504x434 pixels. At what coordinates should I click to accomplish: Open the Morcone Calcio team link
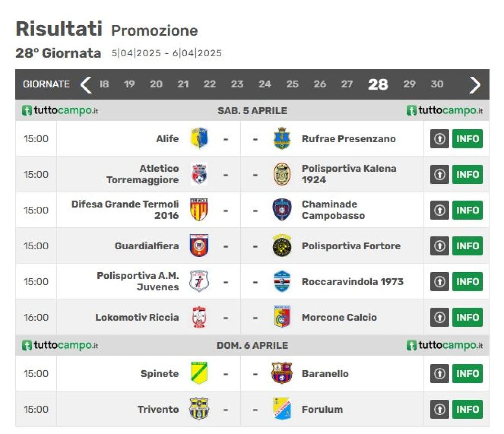(339, 317)
